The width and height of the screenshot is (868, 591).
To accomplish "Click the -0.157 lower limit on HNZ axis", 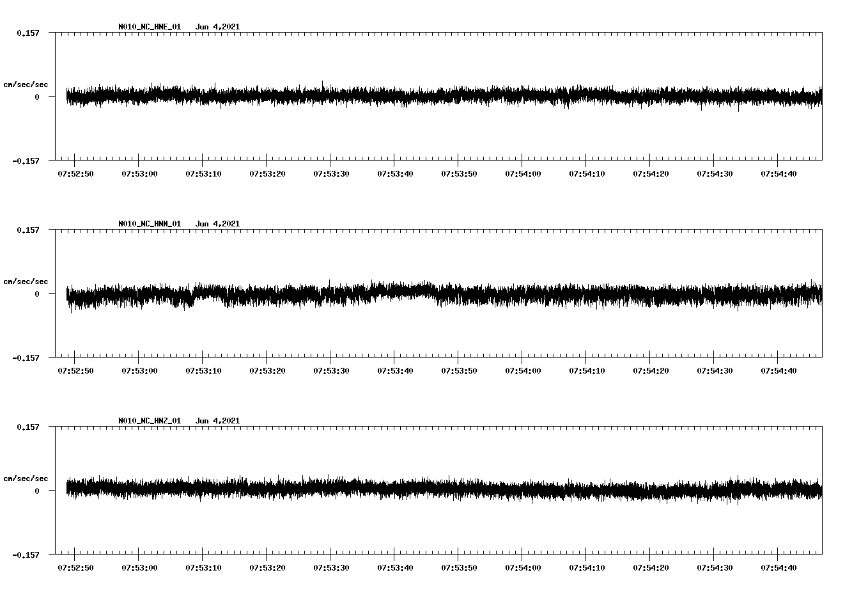I will coord(26,555).
